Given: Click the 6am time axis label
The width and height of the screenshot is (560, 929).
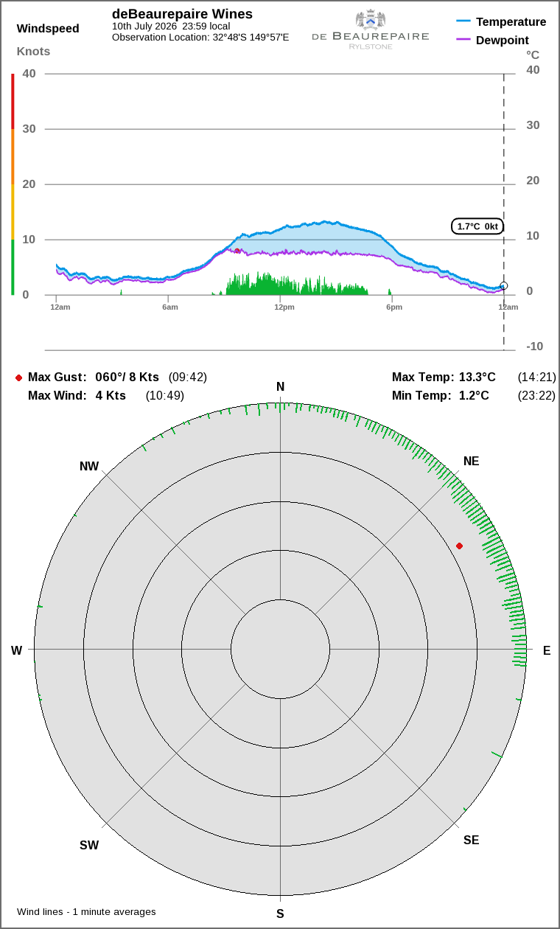Looking at the screenshot, I should (x=170, y=307).
